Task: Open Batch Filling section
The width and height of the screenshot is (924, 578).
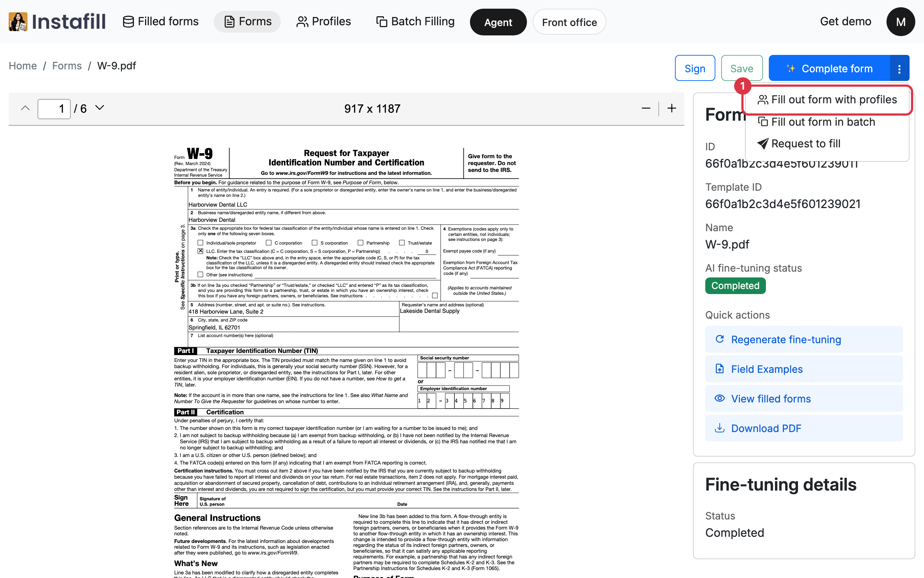Action: (x=415, y=21)
